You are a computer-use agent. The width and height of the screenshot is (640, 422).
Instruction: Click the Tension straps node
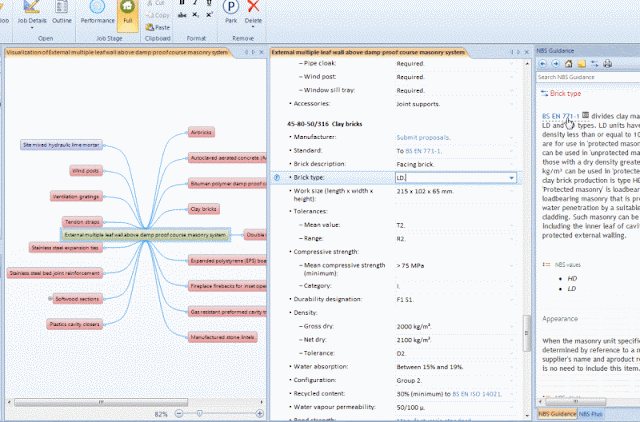tap(82, 222)
